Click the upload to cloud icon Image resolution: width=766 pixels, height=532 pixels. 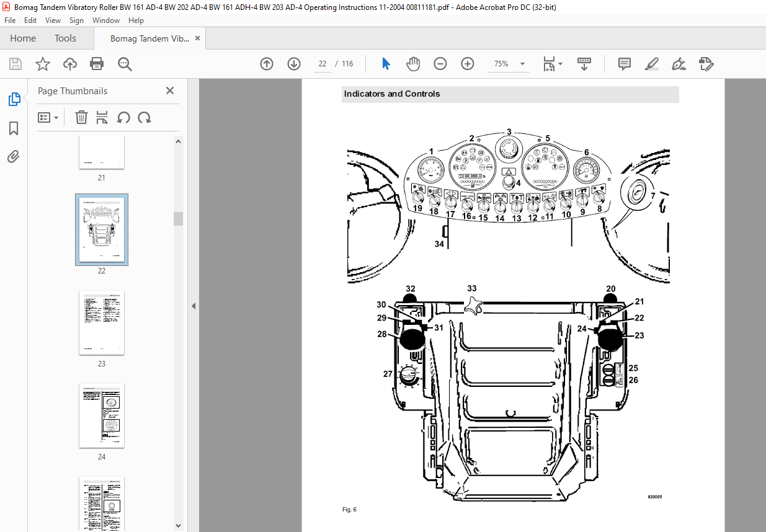(x=70, y=64)
